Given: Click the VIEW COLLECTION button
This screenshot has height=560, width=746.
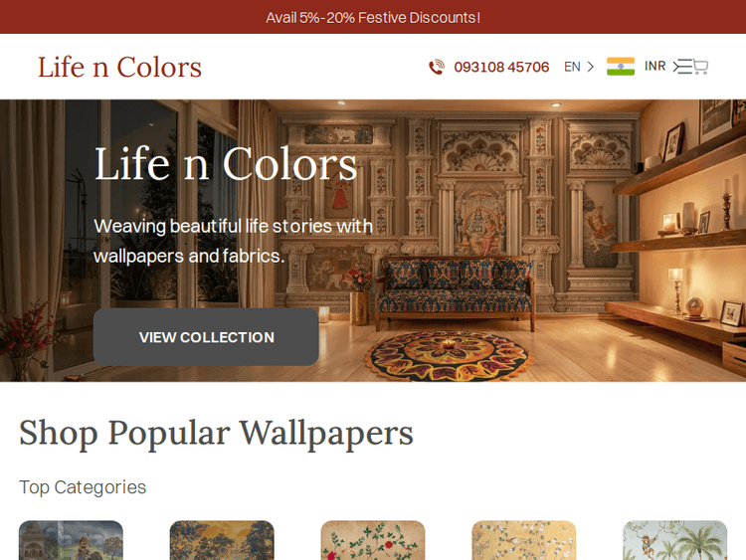Looking at the screenshot, I should (206, 337).
